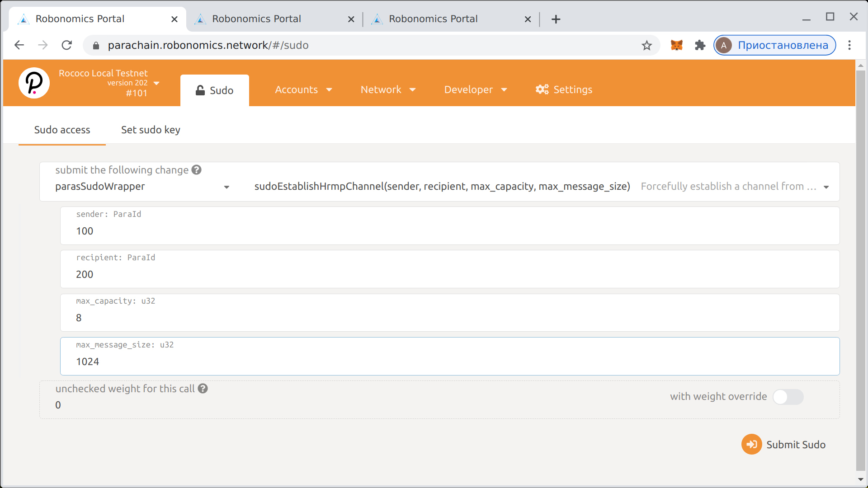Switch to the Set sudo key tab
This screenshot has height=488, width=868.
(x=151, y=130)
